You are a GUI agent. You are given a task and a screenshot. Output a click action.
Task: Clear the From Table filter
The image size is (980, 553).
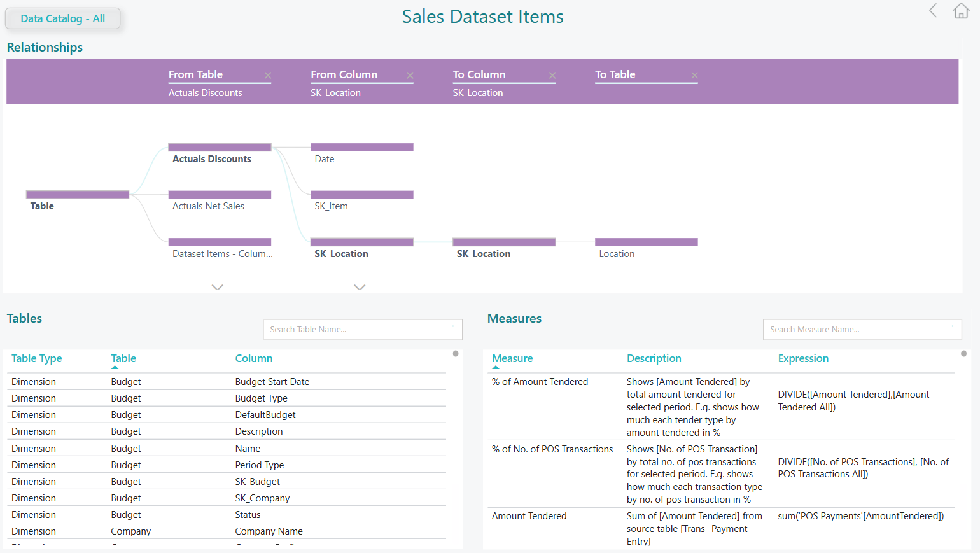click(x=268, y=76)
